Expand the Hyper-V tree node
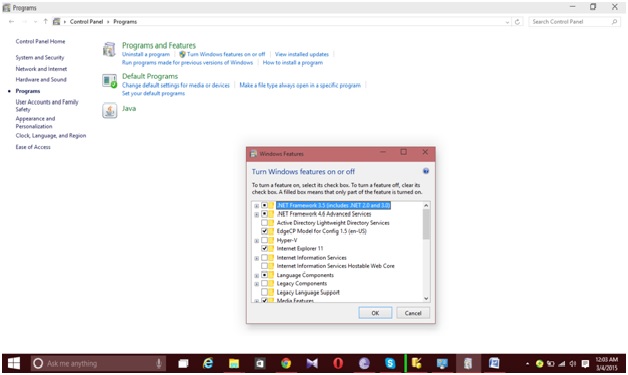 click(x=256, y=241)
